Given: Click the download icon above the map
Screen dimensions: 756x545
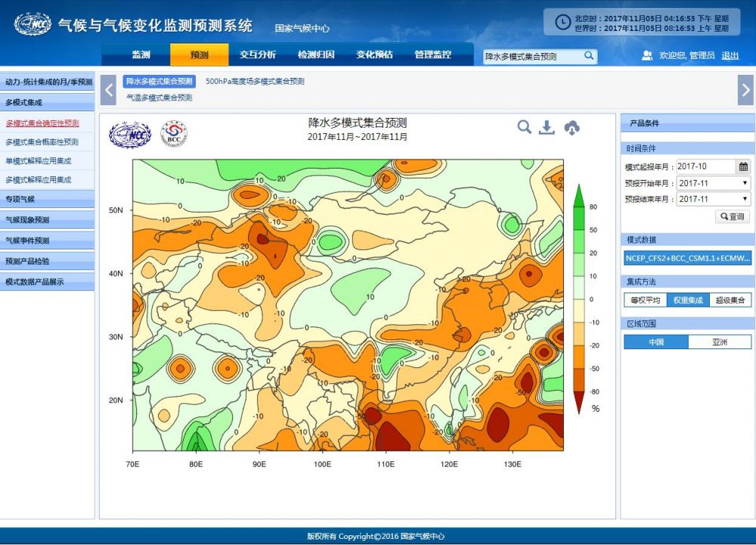Looking at the screenshot, I should (547, 128).
